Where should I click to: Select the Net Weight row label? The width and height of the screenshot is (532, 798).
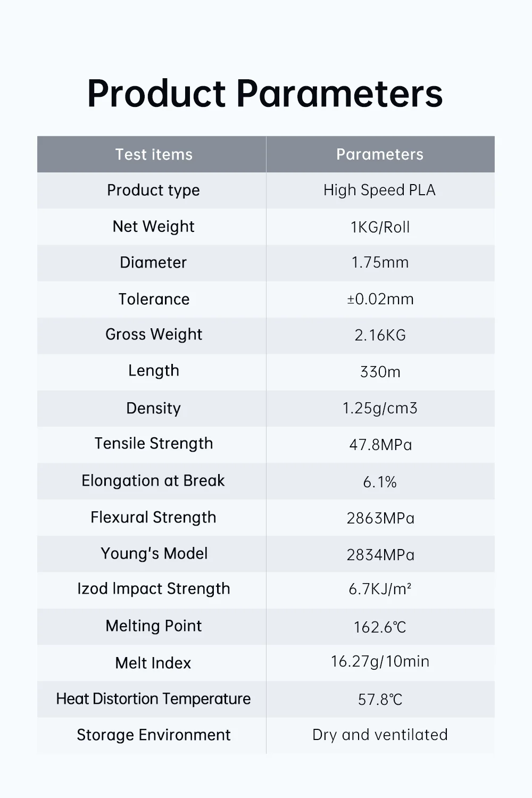pos(153,227)
